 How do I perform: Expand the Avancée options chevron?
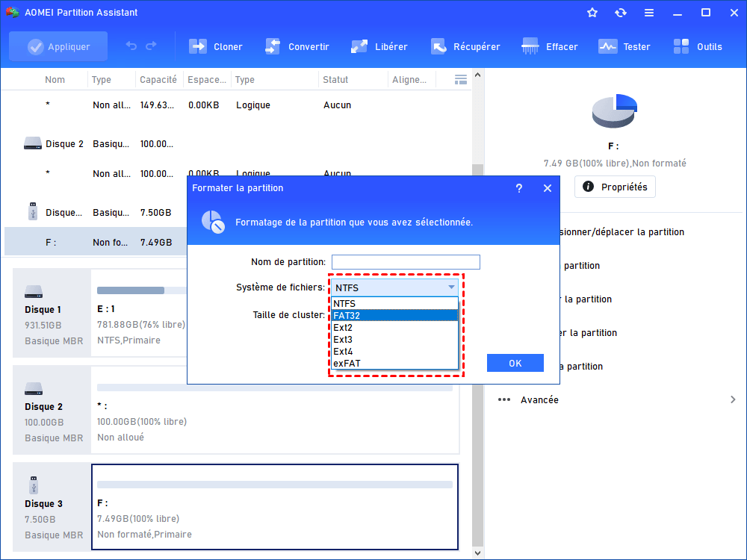(x=733, y=399)
